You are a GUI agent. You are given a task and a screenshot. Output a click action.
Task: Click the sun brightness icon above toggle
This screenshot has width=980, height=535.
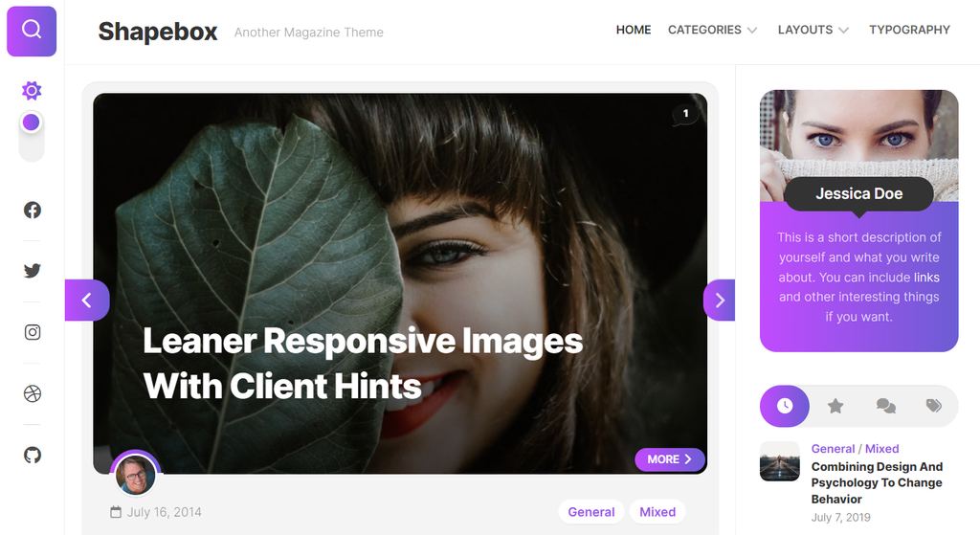tap(32, 91)
